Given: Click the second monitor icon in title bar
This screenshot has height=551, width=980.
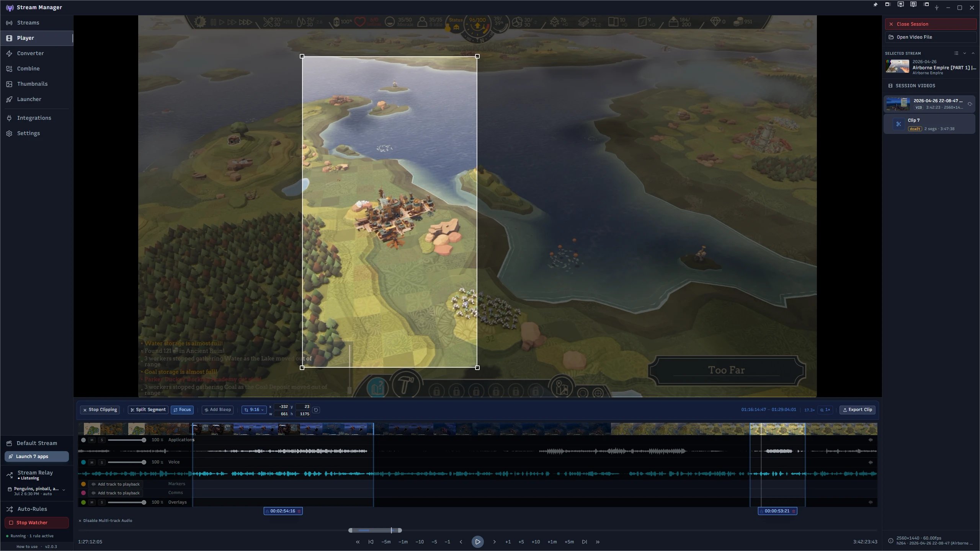Looking at the screenshot, I should coord(913,5).
